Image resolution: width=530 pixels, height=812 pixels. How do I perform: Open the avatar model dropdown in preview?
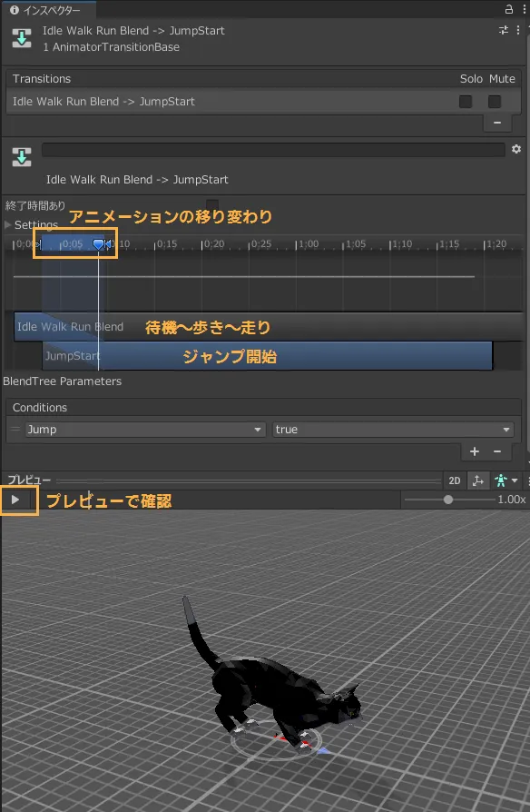click(506, 480)
